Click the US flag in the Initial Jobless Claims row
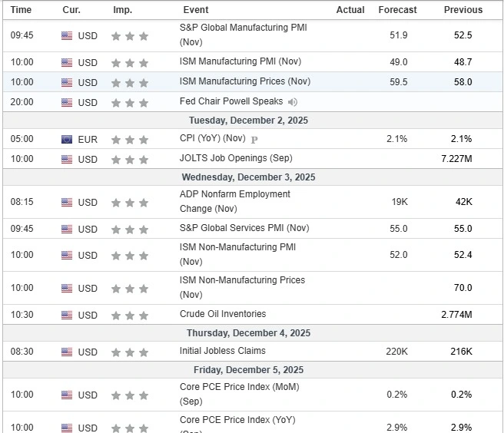 point(67,352)
